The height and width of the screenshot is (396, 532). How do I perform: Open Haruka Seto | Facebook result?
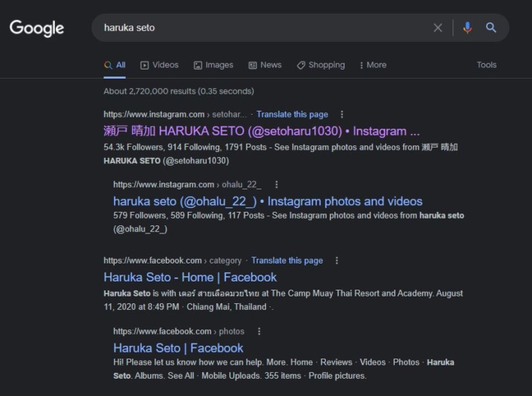pos(178,348)
